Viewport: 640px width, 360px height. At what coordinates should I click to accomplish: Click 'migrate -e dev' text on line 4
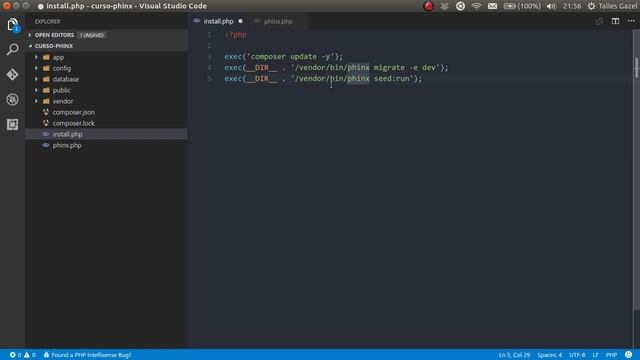pyautogui.click(x=404, y=67)
